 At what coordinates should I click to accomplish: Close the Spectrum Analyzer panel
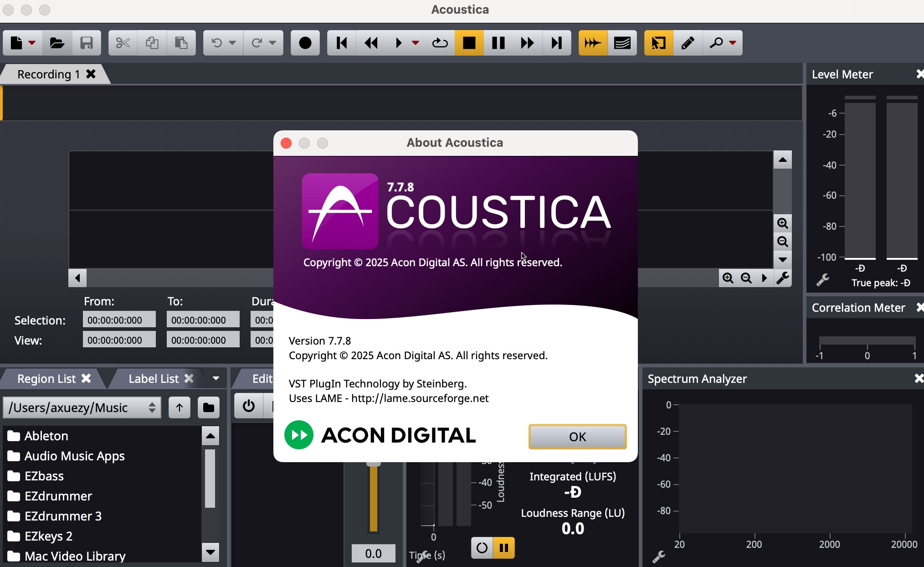pyautogui.click(x=919, y=378)
